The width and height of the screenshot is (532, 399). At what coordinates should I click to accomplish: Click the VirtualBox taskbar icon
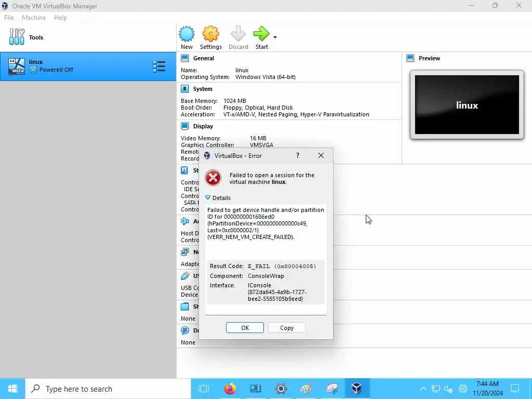tap(356, 389)
